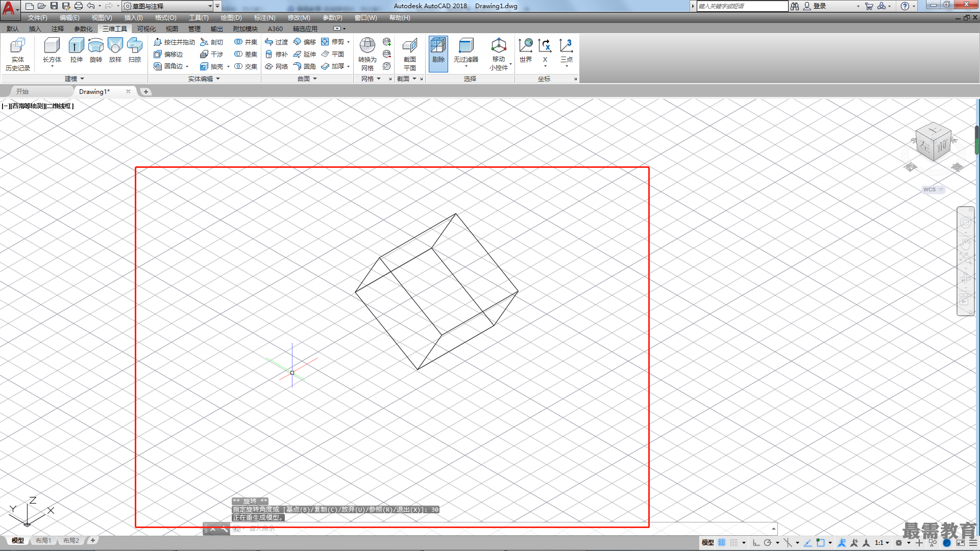Image resolution: width=980 pixels, height=551 pixels.
Task: Open the 修改(M) modify menu
Action: [299, 18]
